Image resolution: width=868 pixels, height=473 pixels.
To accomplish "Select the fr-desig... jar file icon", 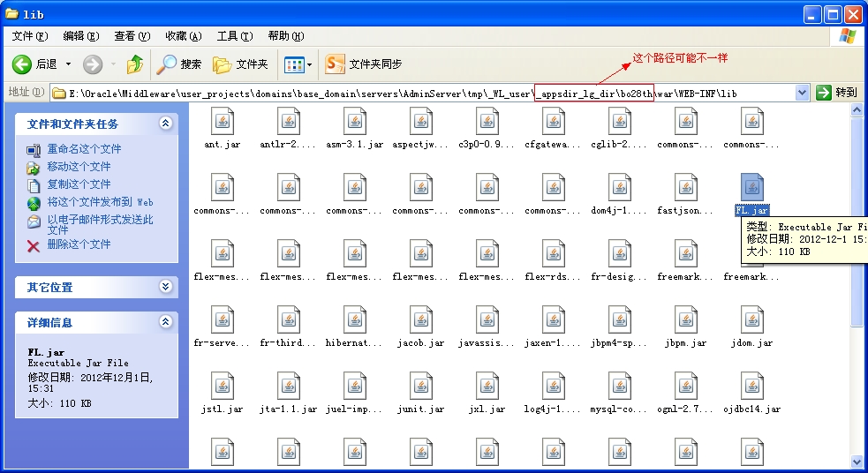I will point(620,253).
